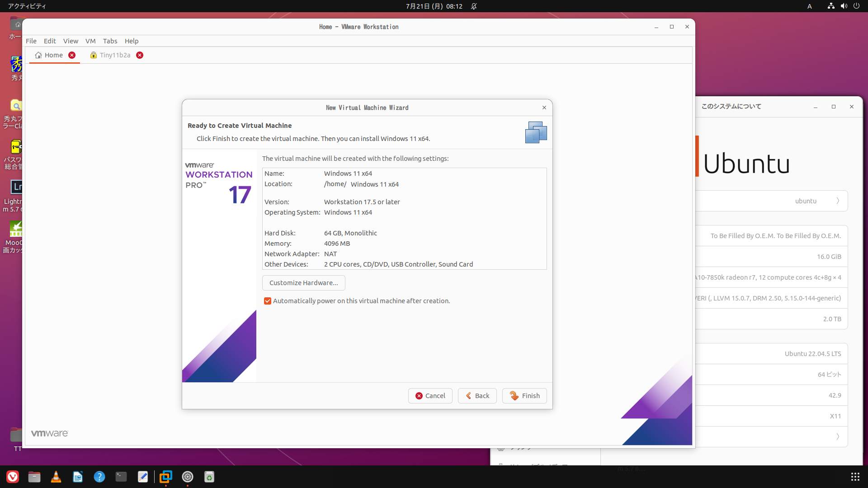The width and height of the screenshot is (868, 488).
Task: Click Finish to create the virtual machine
Action: click(x=524, y=396)
